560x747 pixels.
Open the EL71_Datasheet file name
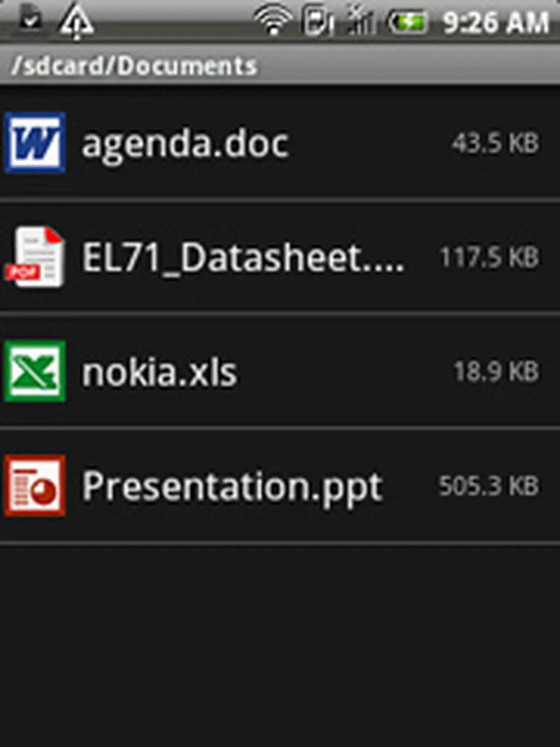[243, 257]
